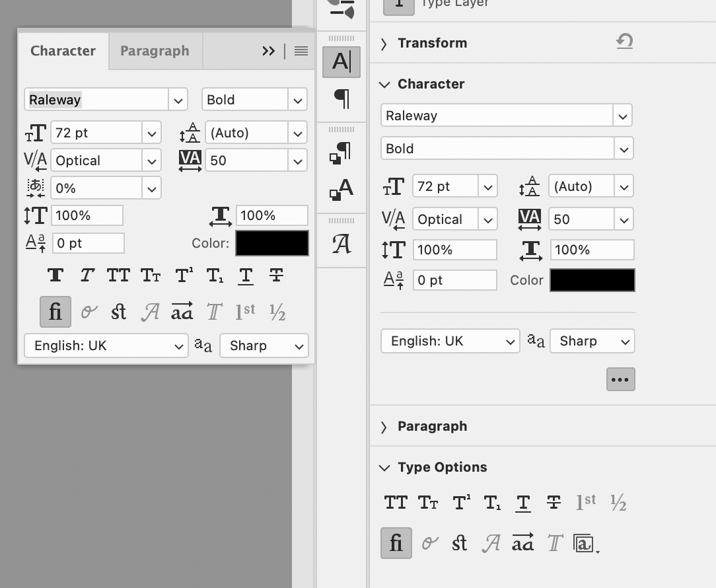Apply Strikethrough formatting

[277, 275]
